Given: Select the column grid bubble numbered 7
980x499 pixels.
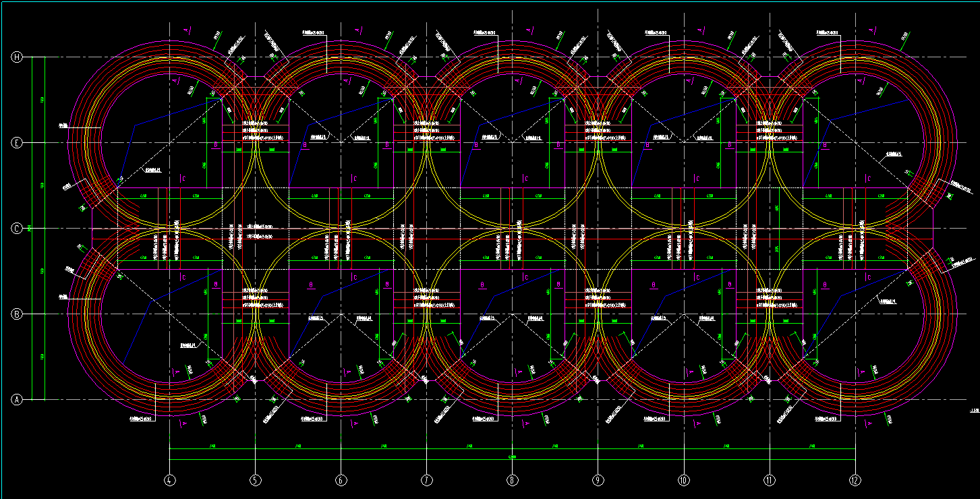Looking at the screenshot, I should point(426,481).
